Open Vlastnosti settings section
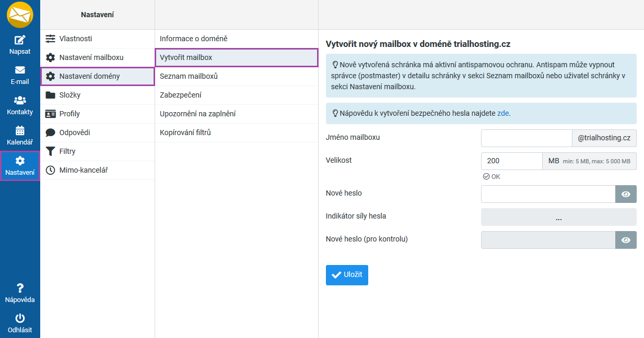644x338 pixels. [x=76, y=39]
